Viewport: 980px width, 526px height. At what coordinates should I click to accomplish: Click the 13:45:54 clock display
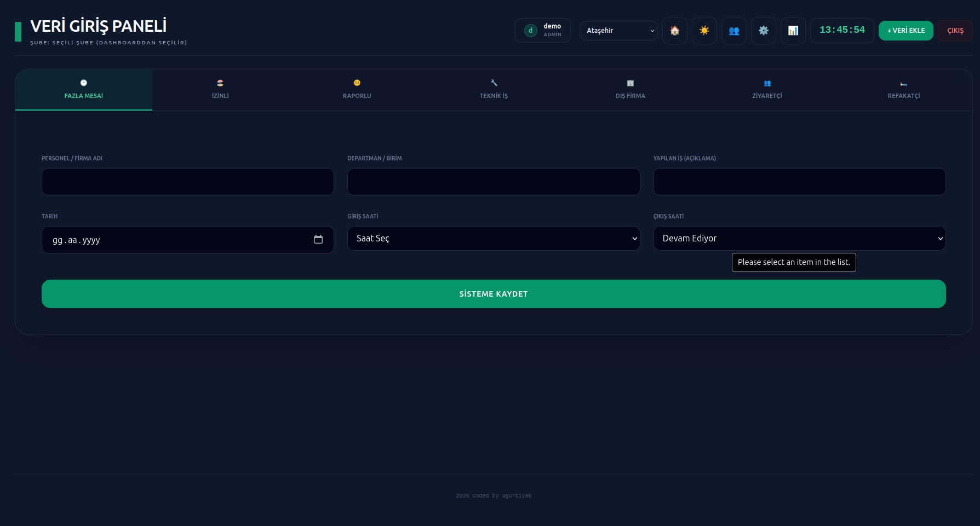coord(842,30)
